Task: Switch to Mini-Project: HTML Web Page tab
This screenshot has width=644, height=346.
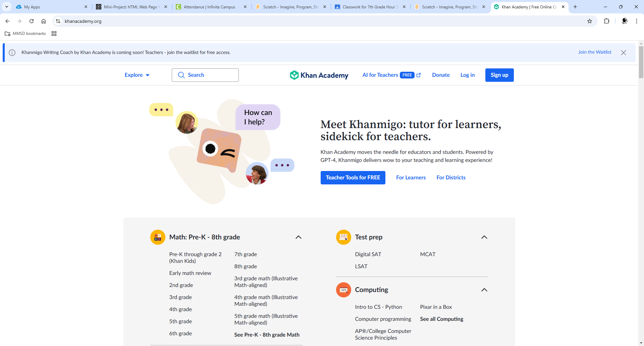Action: coord(131,7)
